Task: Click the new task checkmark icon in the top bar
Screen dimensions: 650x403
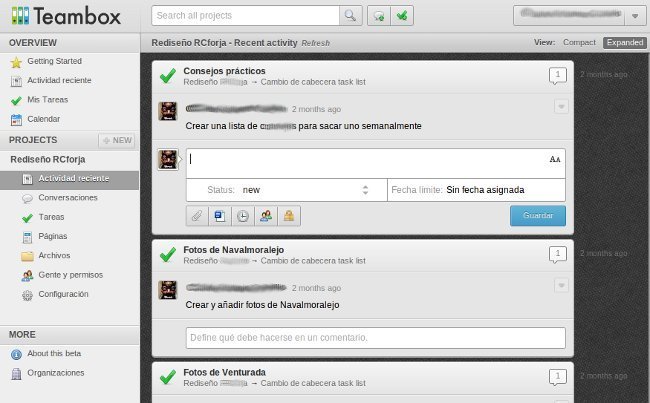Action: (x=402, y=16)
